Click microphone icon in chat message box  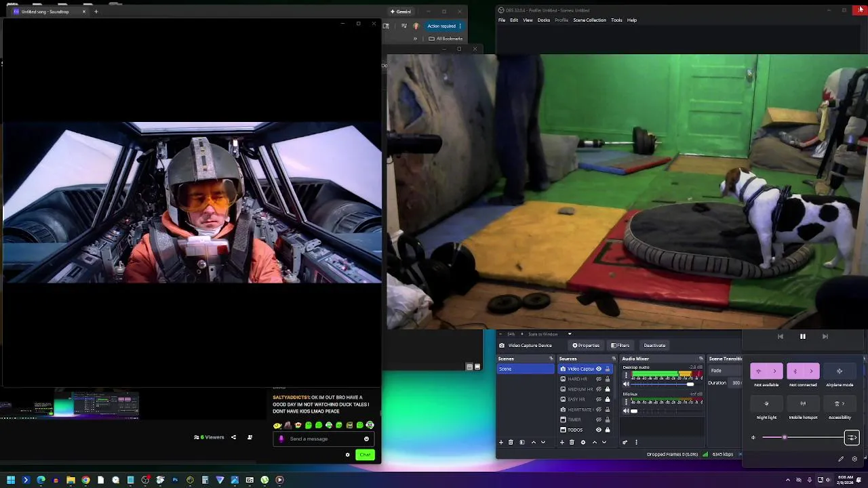click(x=281, y=439)
